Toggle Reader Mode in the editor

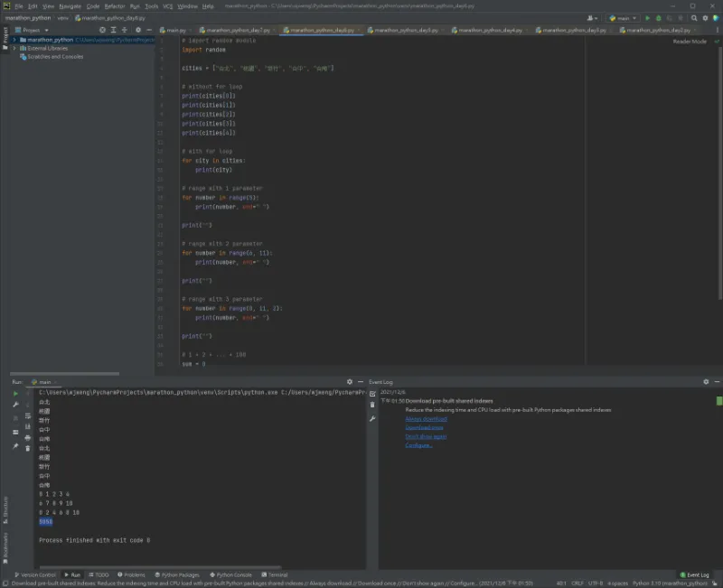click(690, 42)
